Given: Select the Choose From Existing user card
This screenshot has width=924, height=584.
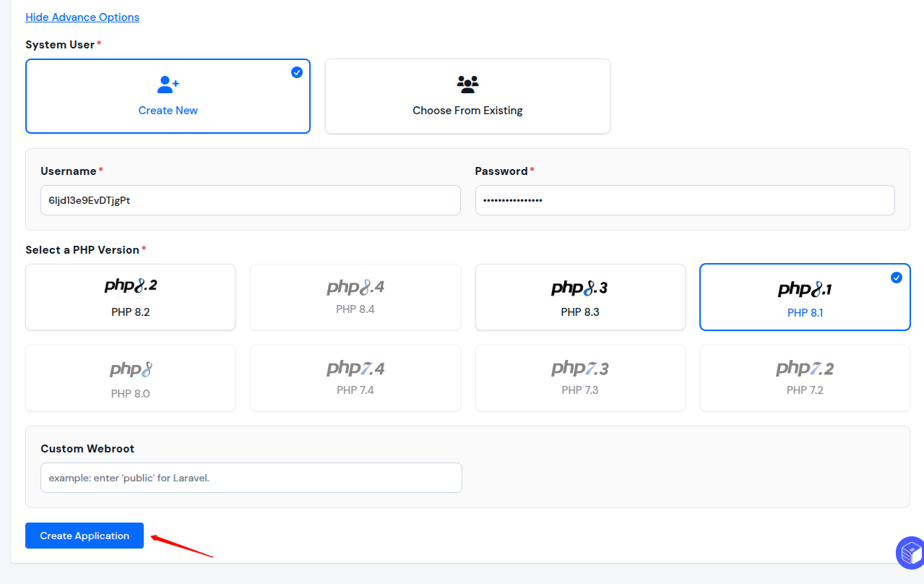Looking at the screenshot, I should pyautogui.click(x=467, y=96).
